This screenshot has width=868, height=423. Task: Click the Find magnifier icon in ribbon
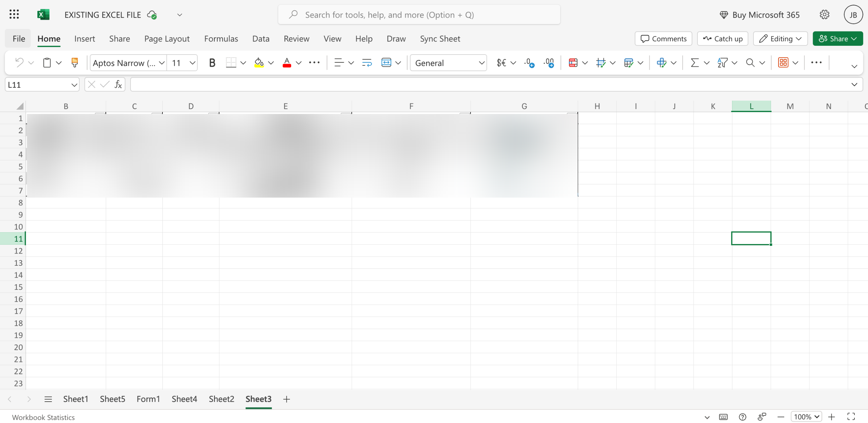750,63
